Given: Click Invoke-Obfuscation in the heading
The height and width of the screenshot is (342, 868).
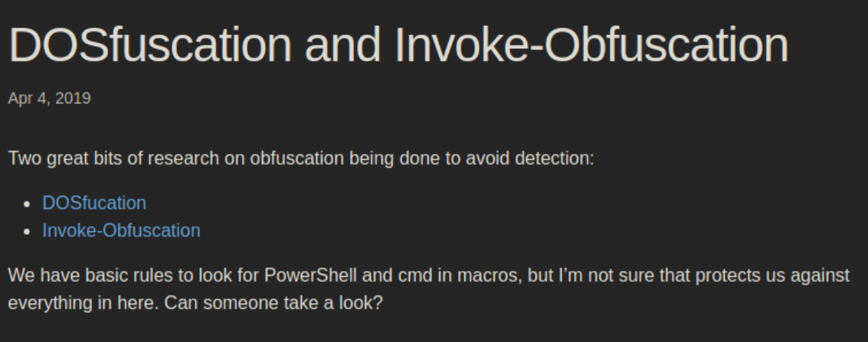Looking at the screenshot, I should [x=591, y=46].
